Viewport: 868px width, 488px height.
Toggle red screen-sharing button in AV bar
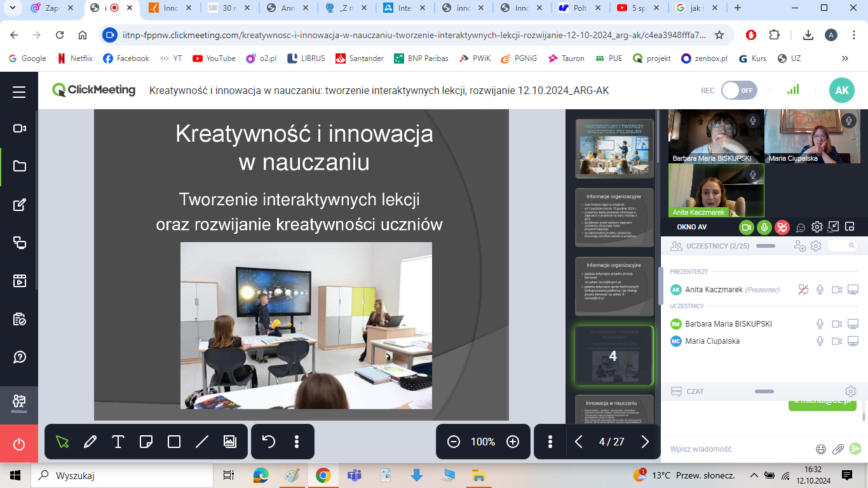click(782, 227)
